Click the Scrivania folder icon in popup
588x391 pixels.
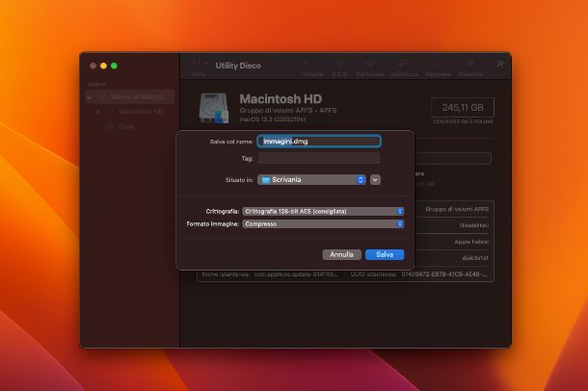pyautogui.click(x=266, y=180)
